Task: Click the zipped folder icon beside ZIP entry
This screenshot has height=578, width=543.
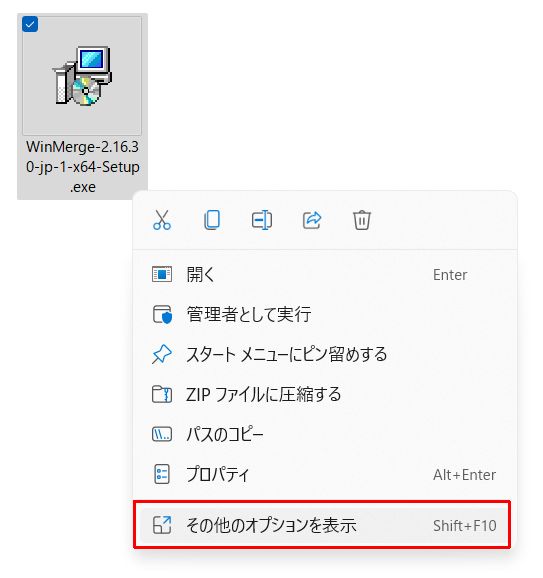Action: [x=162, y=394]
